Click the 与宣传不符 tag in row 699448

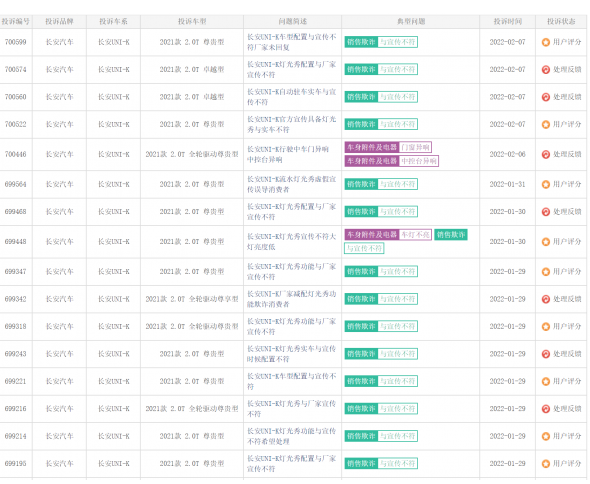[364, 248]
